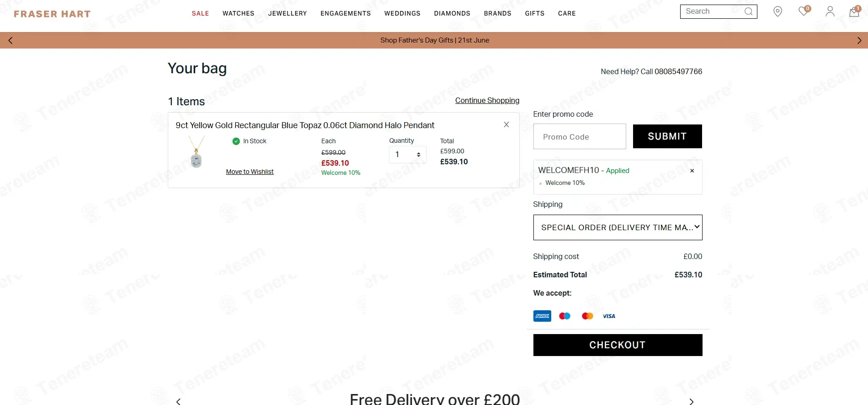Image resolution: width=868 pixels, height=405 pixels.
Task: Remove the WELCOMEFH10 promo code
Action: point(692,171)
